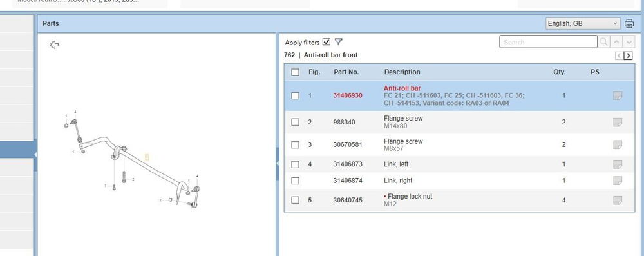The image size is (644, 256).
Task: Click the back arrow above the diagram
Action: (54, 44)
